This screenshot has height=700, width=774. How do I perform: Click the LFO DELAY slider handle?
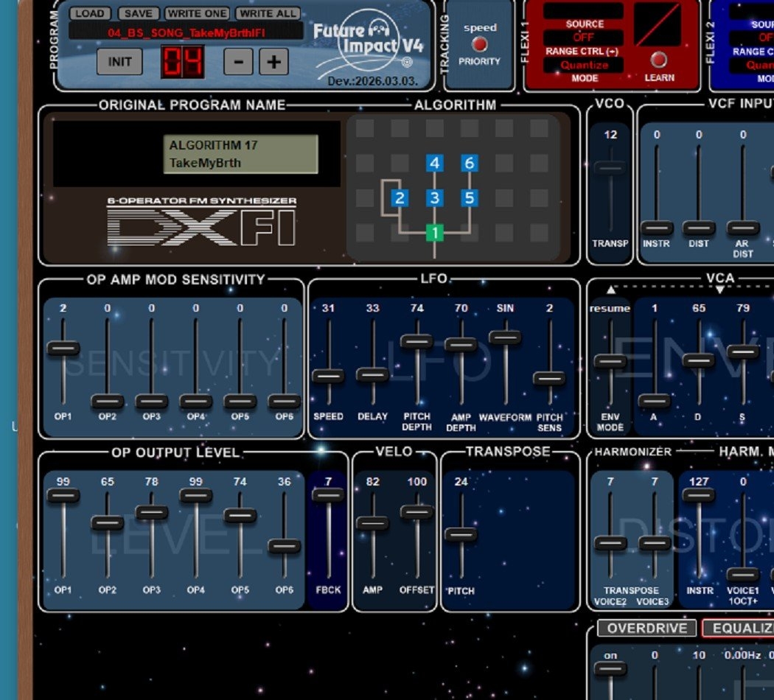(x=373, y=375)
